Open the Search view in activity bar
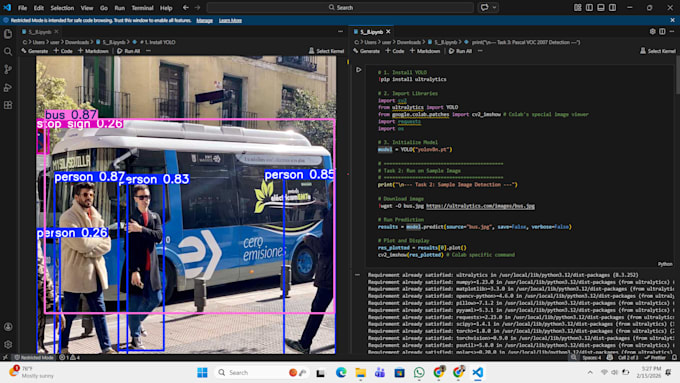Screen dimensions: 680x383 [8, 52]
